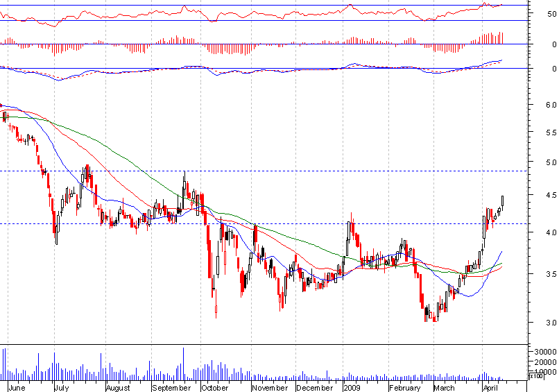Image resolution: width=559 pixels, height=392 pixels.
Task: Select the February month label
Action: (x=405, y=388)
